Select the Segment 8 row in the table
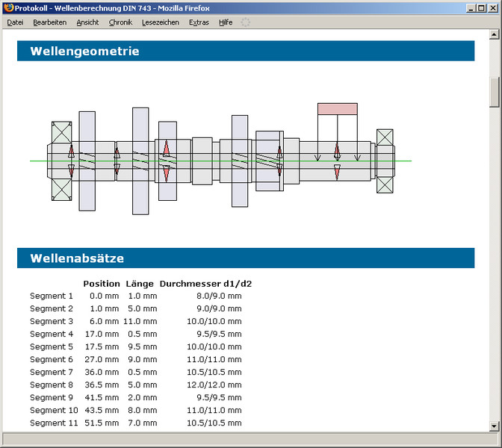This screenshot has width=502, height=448. [135, 385]
